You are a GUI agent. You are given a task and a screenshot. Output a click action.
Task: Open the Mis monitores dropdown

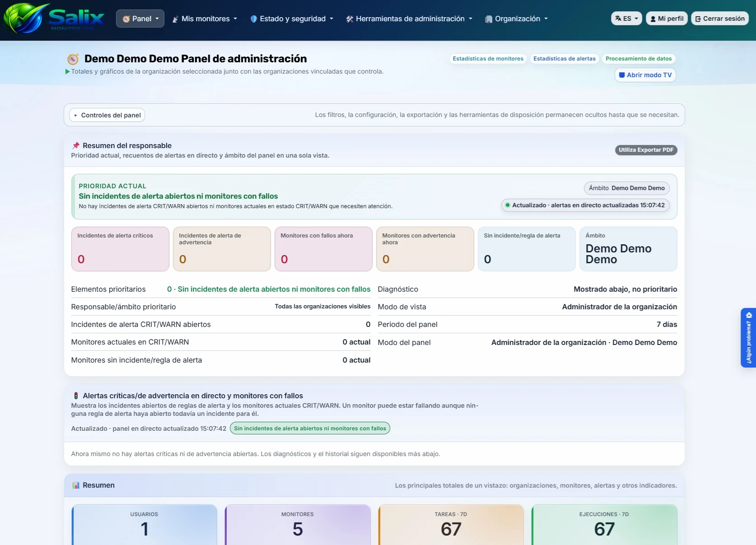(205, 19)
